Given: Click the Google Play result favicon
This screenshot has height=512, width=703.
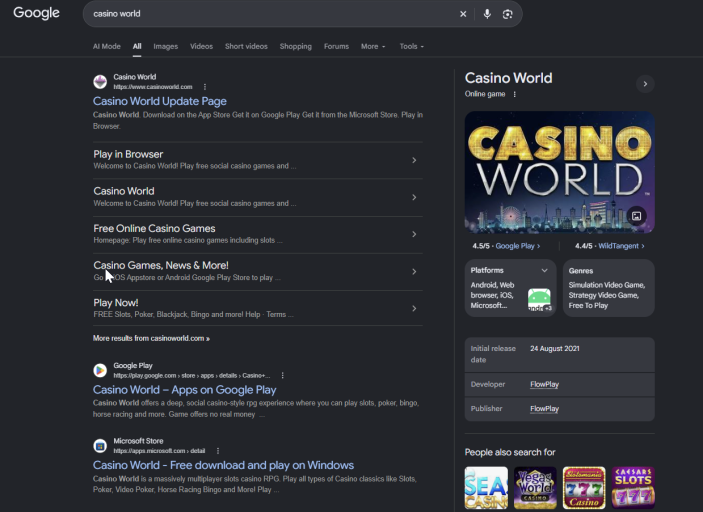Looking at the screenshot, I should pos(100,370).
